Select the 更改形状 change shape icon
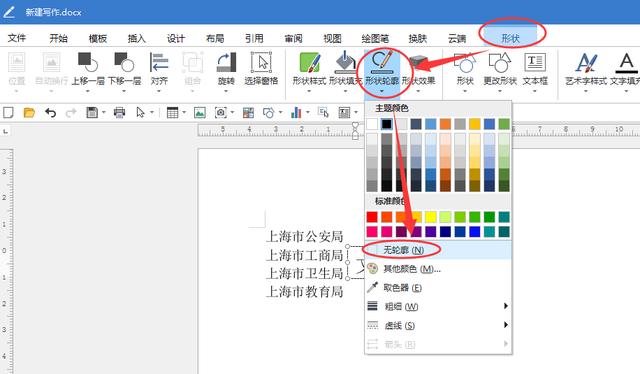Image resolution: width=640 pixels, height=374 pixels. [500, 62]
